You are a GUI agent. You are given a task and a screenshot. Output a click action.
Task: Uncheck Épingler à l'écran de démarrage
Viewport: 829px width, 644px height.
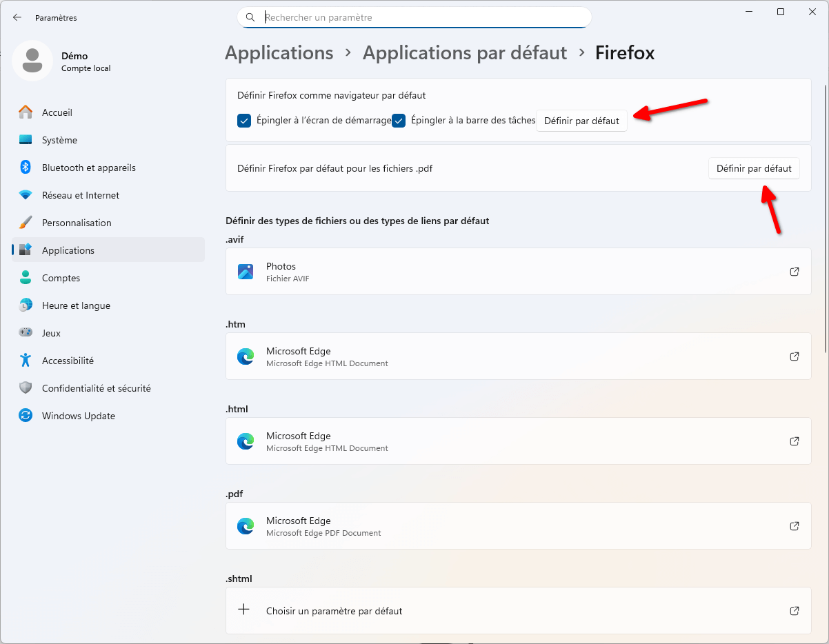244,121
